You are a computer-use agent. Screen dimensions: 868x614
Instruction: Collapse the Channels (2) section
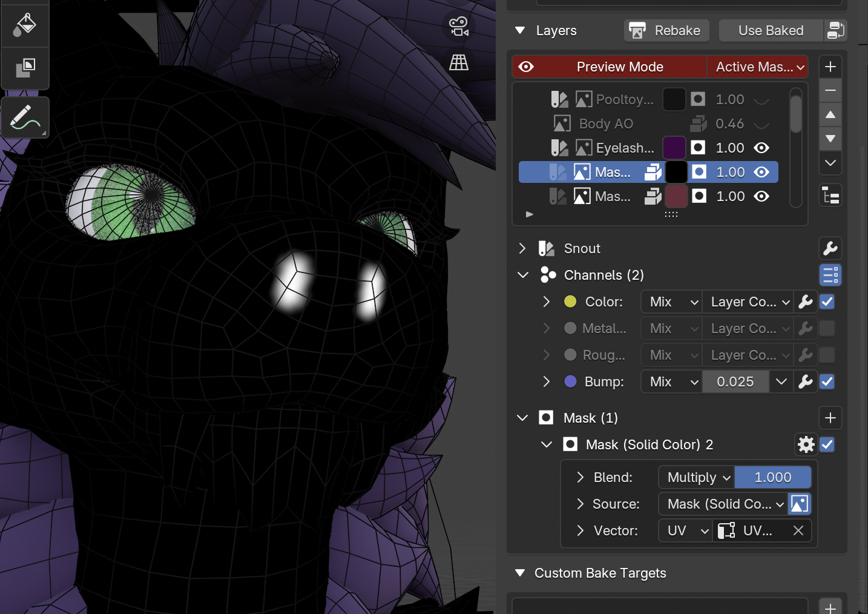click(x=523, y=275)
